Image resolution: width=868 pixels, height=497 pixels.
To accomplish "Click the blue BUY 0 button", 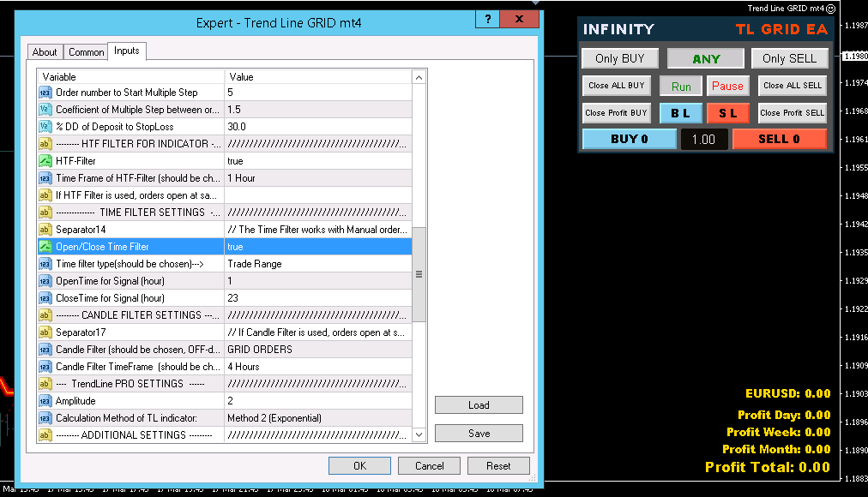I will [630, 139].
